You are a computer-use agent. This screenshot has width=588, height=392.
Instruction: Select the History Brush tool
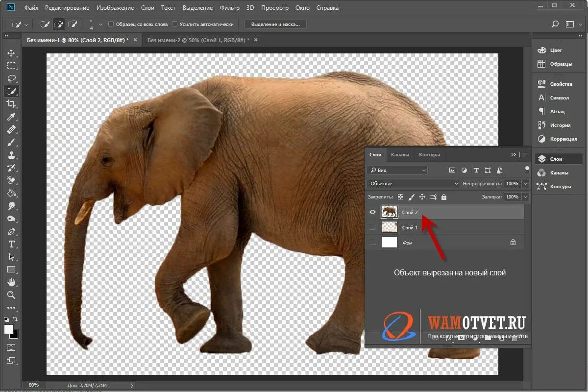(x=11, y=168)
